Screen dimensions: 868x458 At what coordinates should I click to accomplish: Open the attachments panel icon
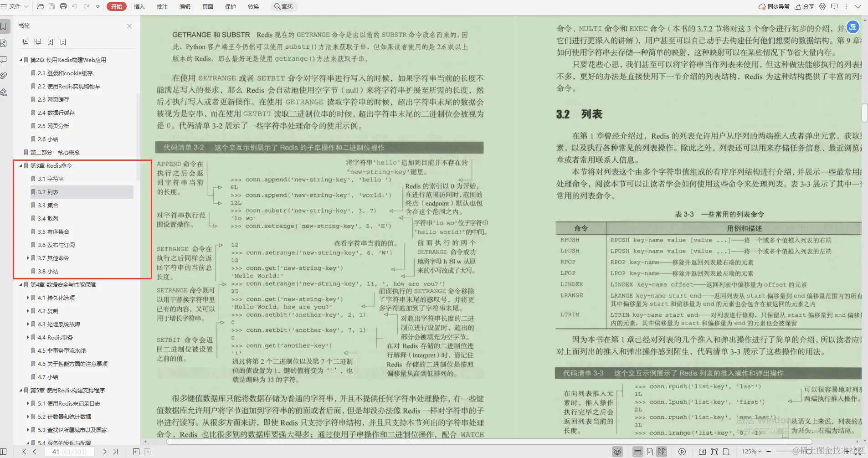tap(5, 76)
